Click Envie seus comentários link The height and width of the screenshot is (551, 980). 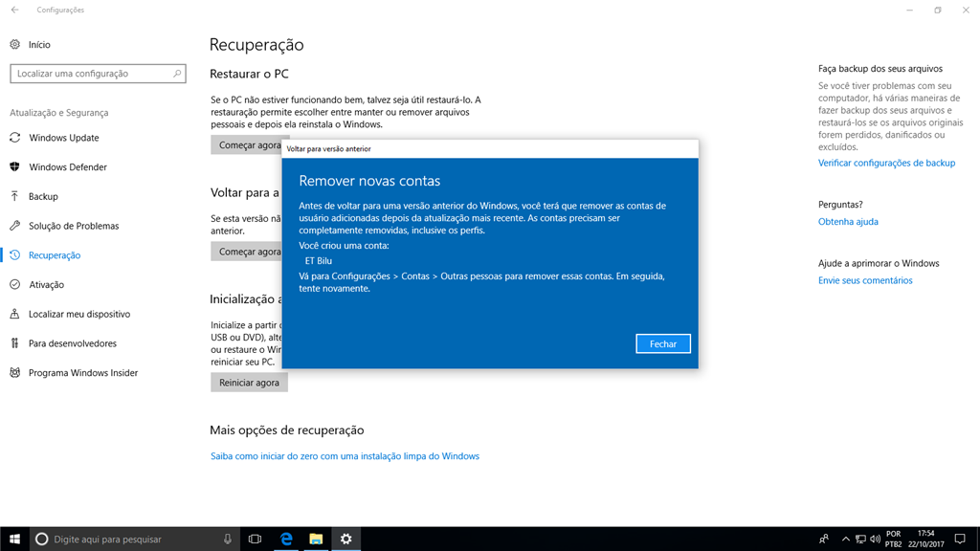(865, 280)
